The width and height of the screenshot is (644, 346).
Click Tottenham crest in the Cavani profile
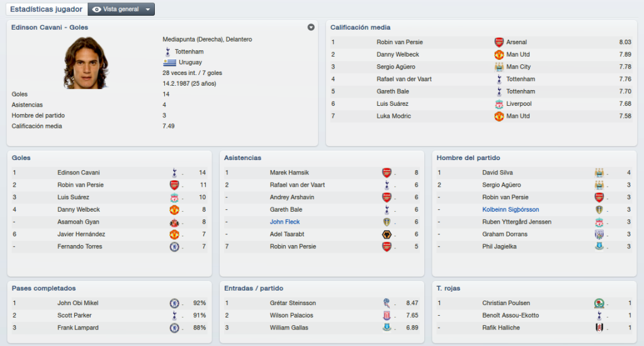tap(167, 52)
